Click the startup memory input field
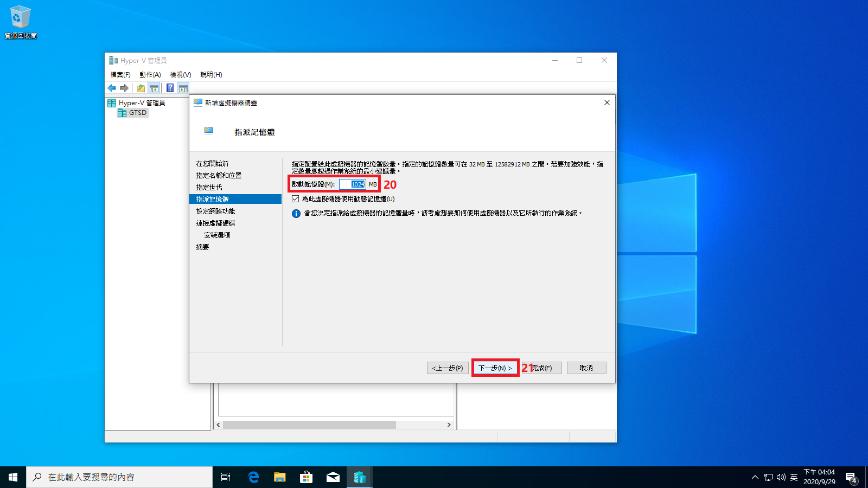The width and height of the screenshot is (868, 488). pyautogui.click(x=353, y=184)
